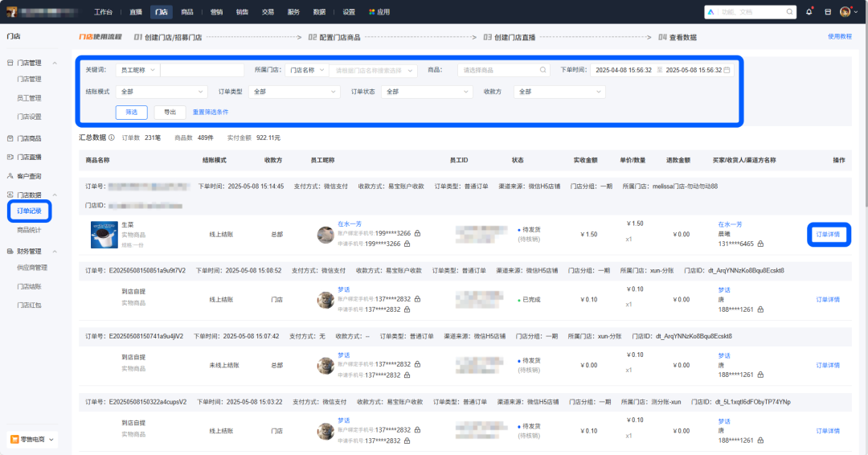Click the search icon in 请选择商品 field
This screenshot has width=868, height=455.
pyautogui.click(x=543, y=70)
